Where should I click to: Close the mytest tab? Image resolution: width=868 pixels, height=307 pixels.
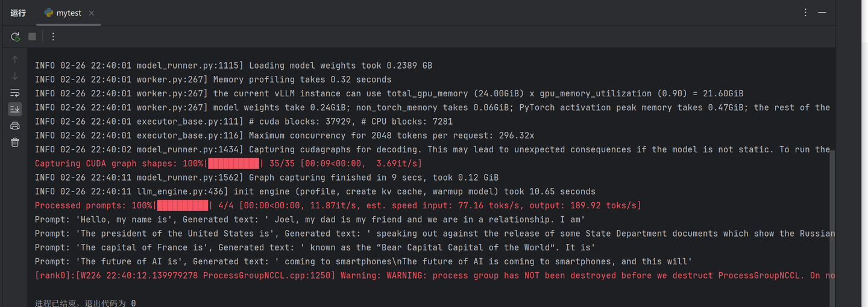tap(91, 13)
